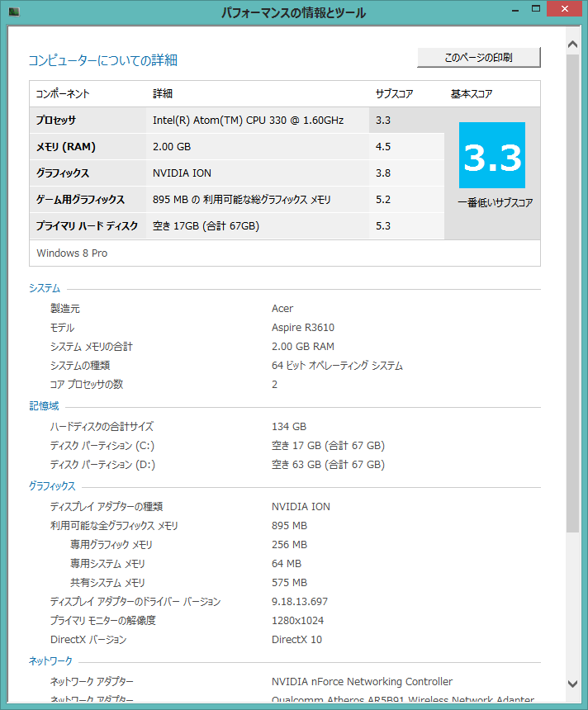Click the blue 3.3 base score tile
588x710 pixels.
(x=492, y=155)
